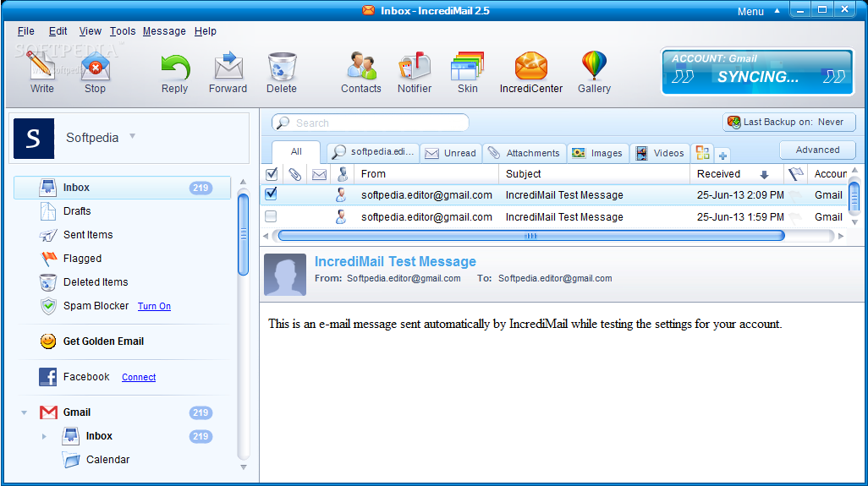Toggle the select-all messages checkbox
The image size is (868, 486).
272,174
